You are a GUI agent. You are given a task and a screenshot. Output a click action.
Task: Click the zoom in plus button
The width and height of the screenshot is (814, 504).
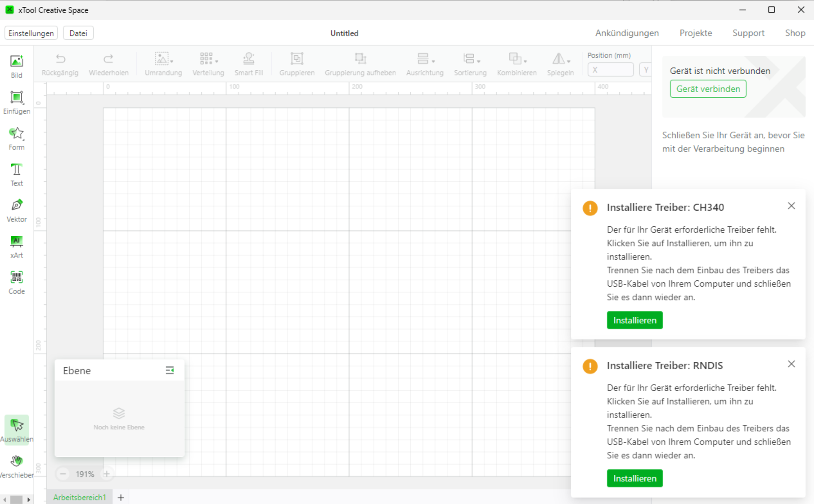tap(107, 474)
